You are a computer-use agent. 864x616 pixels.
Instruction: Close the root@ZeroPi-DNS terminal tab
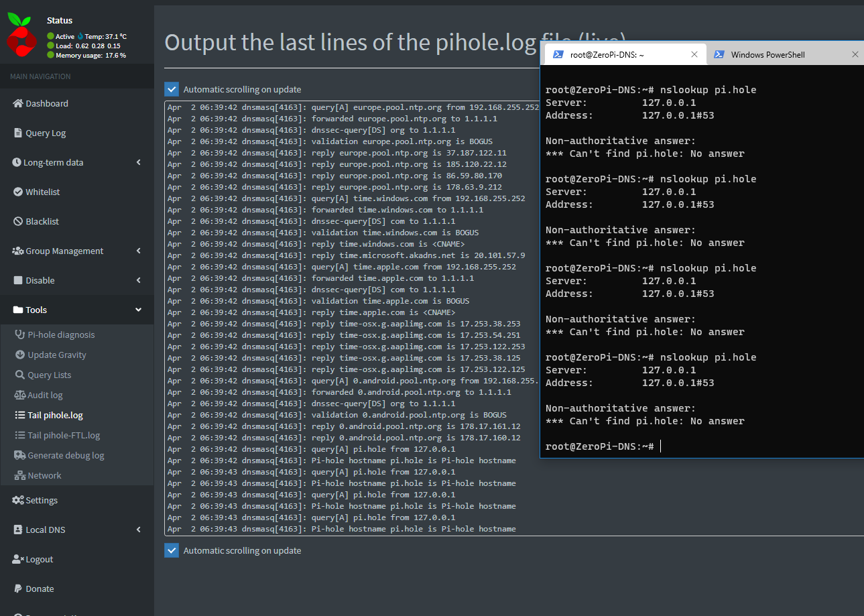tap(694, 55)
